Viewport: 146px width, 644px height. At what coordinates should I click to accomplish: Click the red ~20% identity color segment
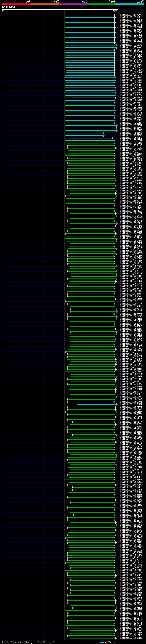click(16, 4)
